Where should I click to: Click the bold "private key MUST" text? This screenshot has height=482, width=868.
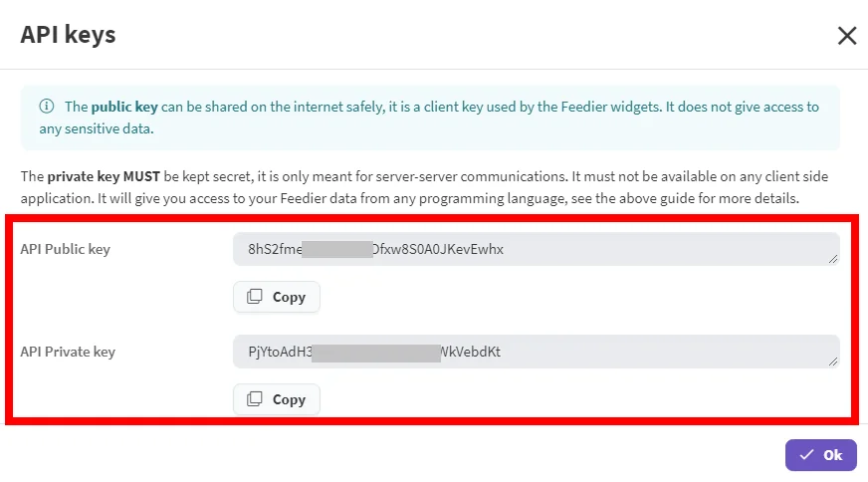click(104, 176)
